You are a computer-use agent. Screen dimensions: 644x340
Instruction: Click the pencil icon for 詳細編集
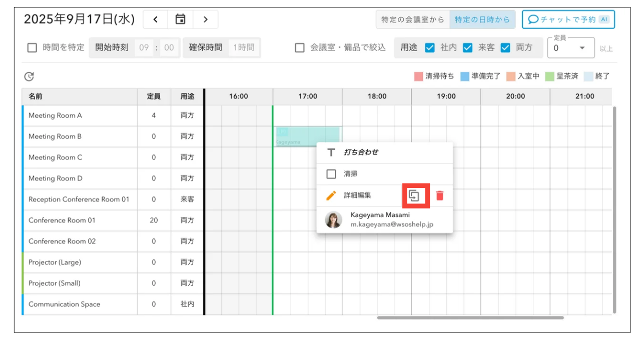point(331,195)
